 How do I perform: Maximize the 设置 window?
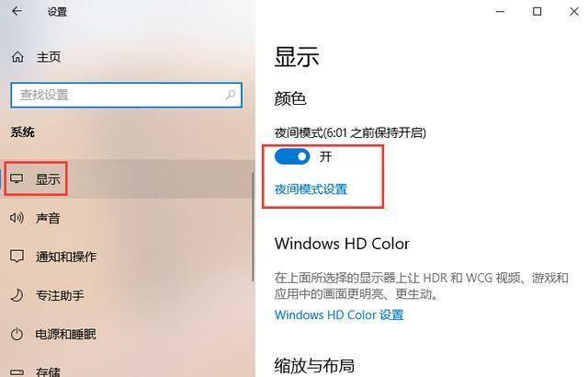click(537, 11)
